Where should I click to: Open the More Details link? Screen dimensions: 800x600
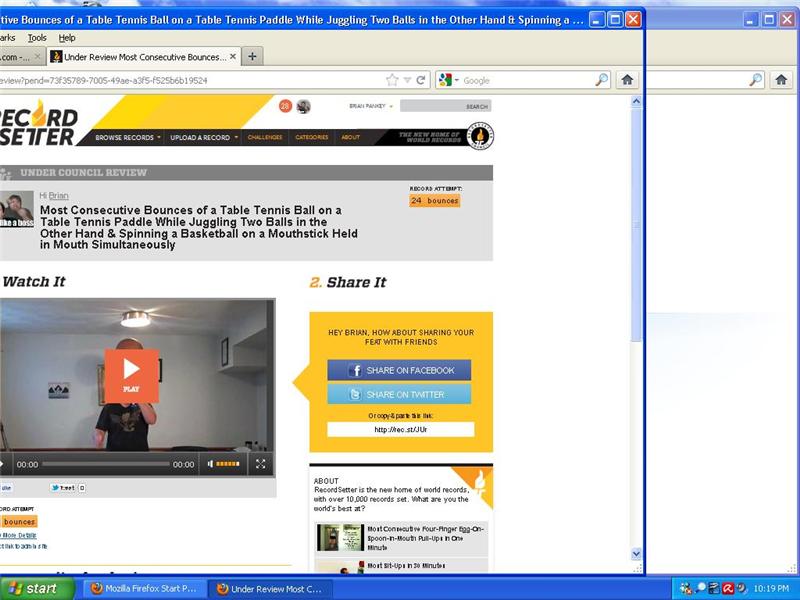(19, 535)
